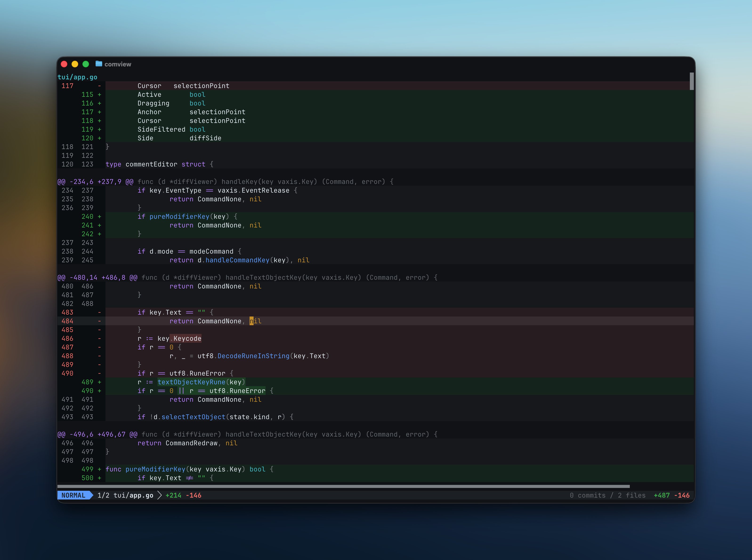Click the comview window title text
This screenshot has height=560, width=752.
tap(117, 64)
